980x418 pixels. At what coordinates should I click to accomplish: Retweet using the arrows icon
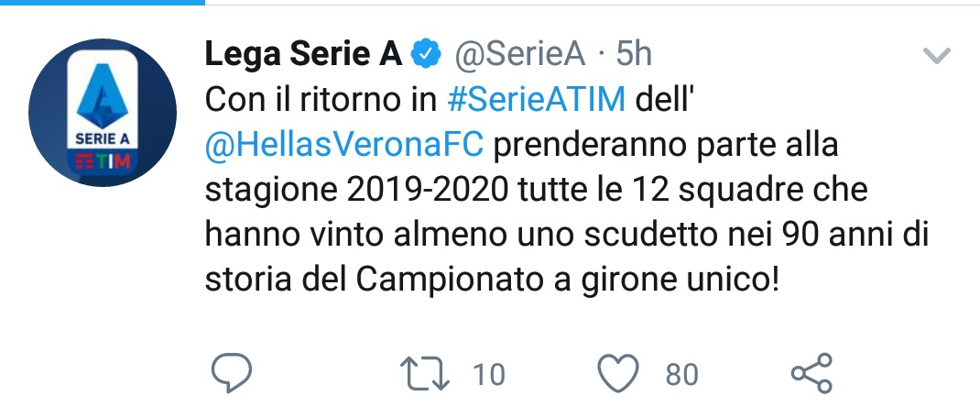click(x=425, y=374)
